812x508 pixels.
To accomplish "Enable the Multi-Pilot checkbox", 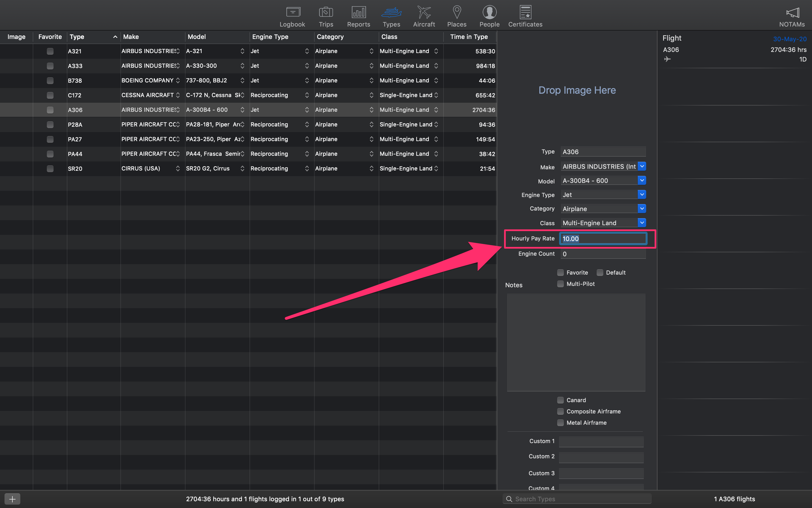I will pos(560,284).
